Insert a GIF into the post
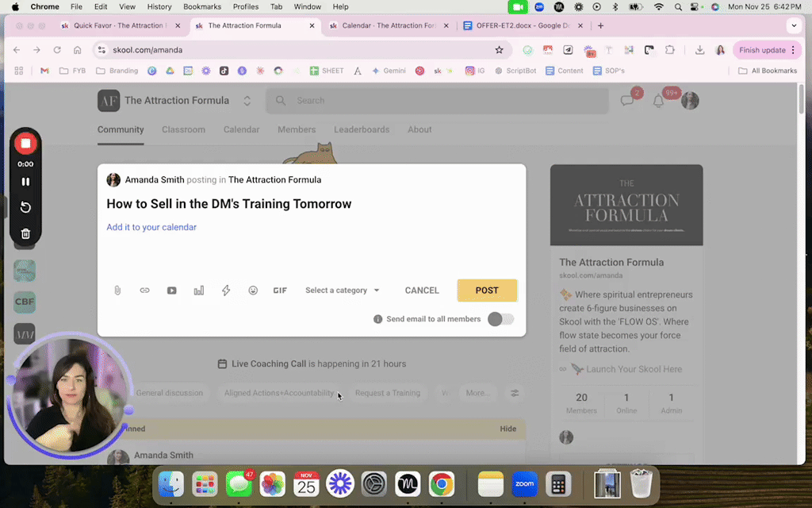 click(280, 291)
